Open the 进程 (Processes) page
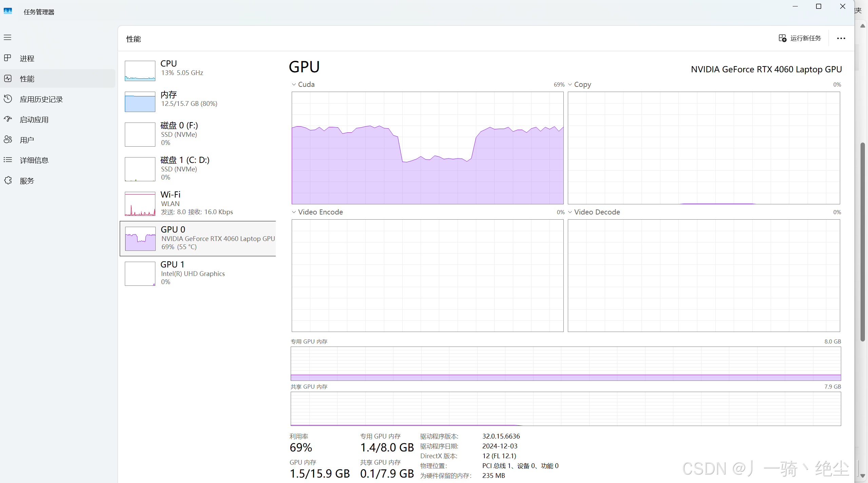Viewport: 868px width, 483px height. pyautogui.click(x=27, y=58)
